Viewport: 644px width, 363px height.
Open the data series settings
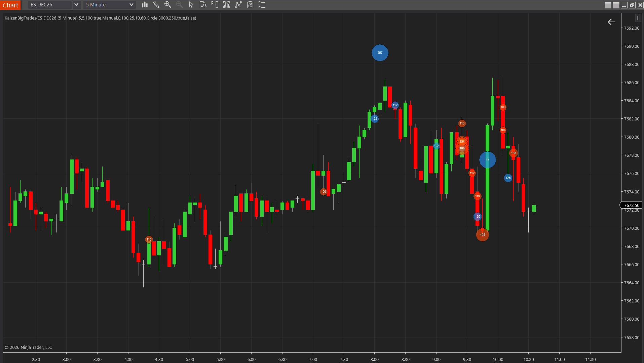[x=226, y=5]
